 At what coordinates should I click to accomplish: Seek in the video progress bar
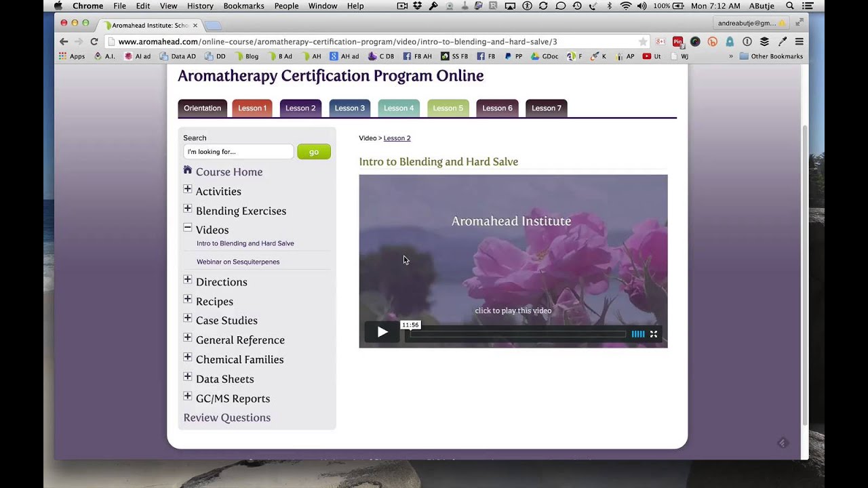517,333
